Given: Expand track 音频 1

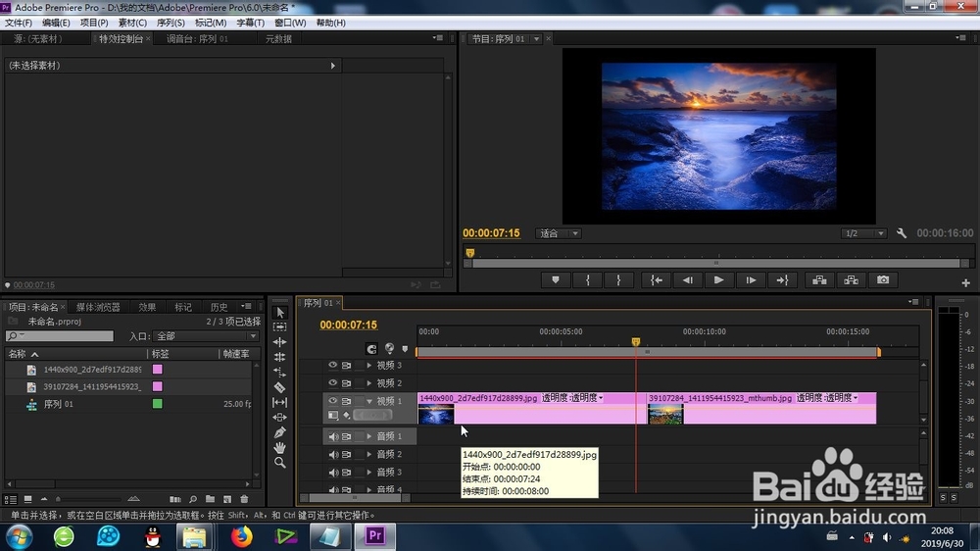Looking at the screenshot, I should (x=369, y=436).
